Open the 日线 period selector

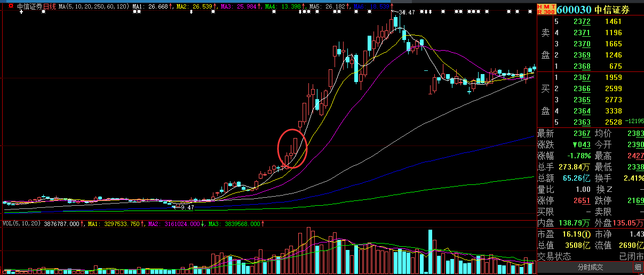pos(49,6)
